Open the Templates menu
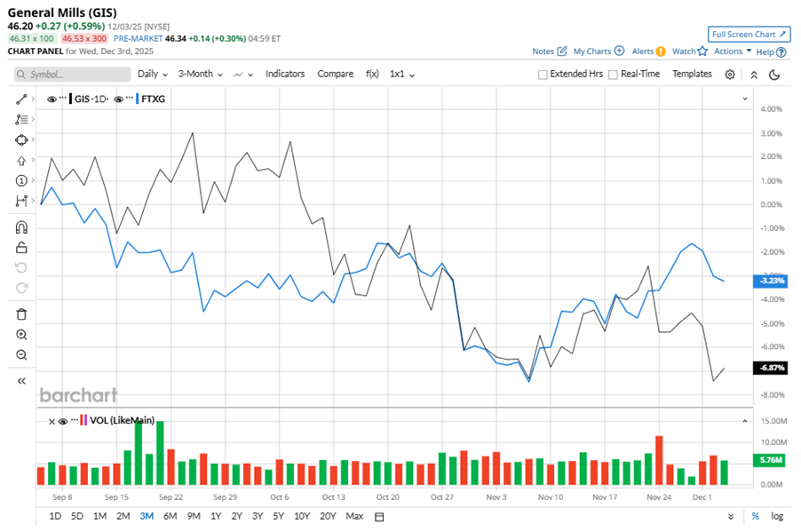Screen dimensions: 801x532 (692, 74)
